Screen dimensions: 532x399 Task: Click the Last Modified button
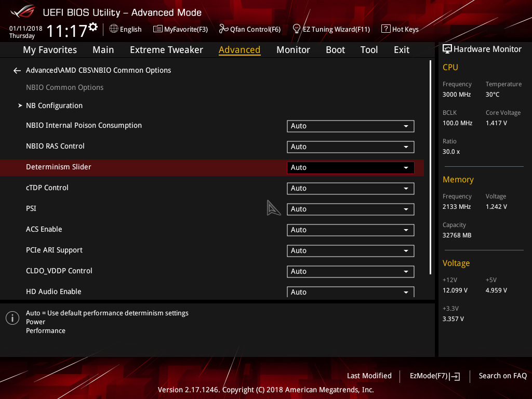369,376
